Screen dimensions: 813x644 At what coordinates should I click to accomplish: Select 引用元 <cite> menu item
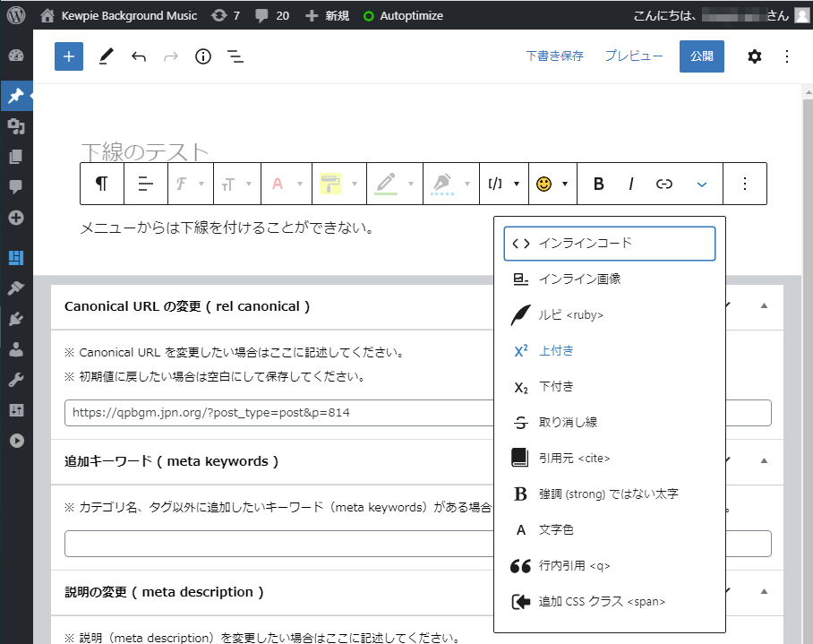(x=610, y=458)
